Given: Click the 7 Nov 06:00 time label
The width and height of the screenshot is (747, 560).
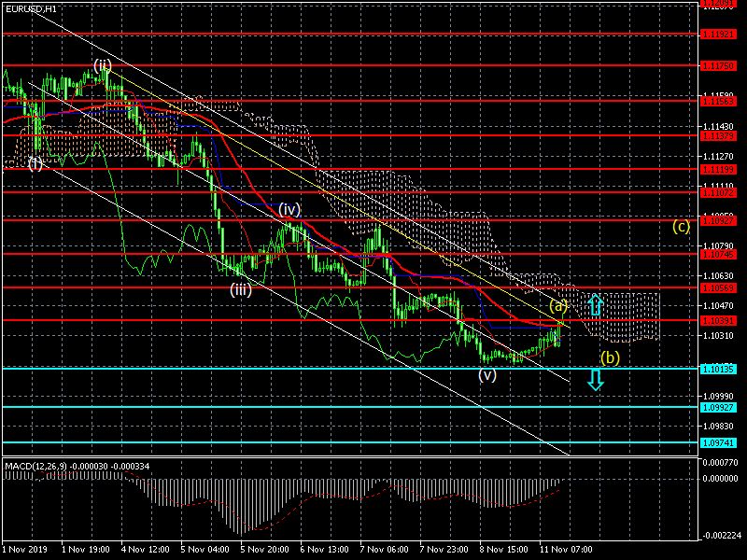Looking at the screenshot, I should [x=385, y=550].
